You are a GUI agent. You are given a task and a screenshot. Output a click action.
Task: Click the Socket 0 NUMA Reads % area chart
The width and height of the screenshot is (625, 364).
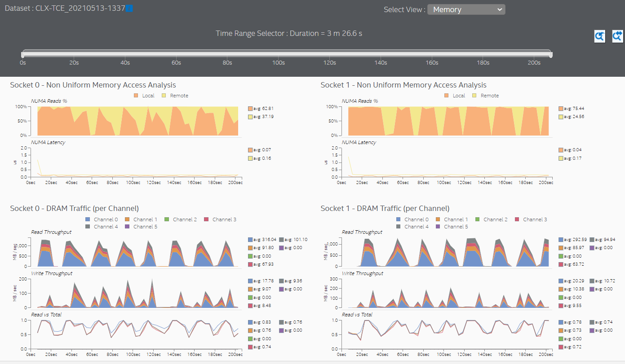point(135,121)
